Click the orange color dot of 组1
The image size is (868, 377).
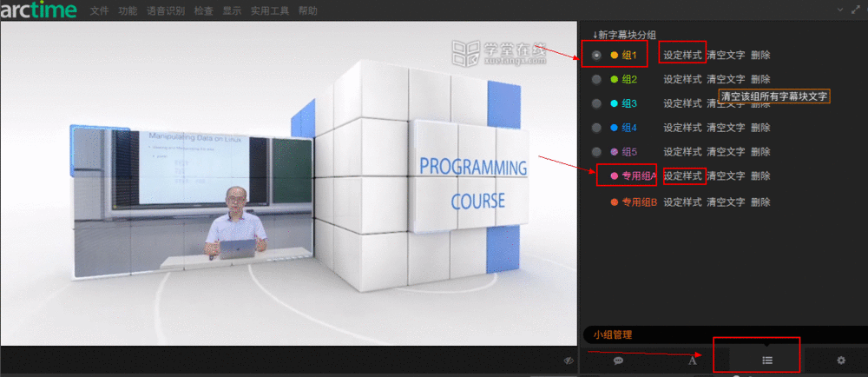click(615, 55)
